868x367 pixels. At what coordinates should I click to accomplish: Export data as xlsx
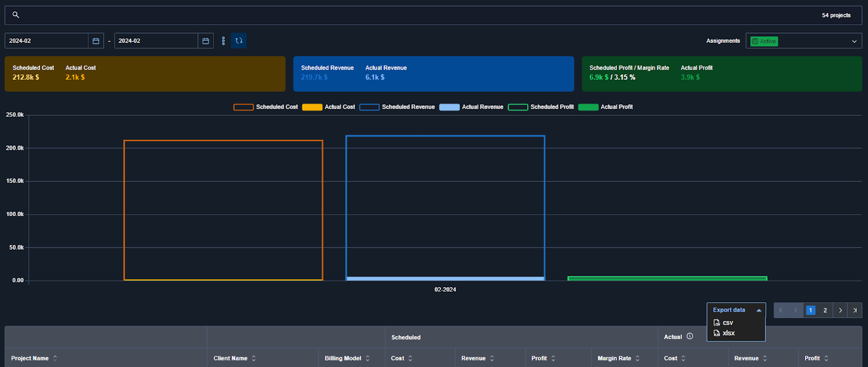pyautogui.click(x=724, y=333)
